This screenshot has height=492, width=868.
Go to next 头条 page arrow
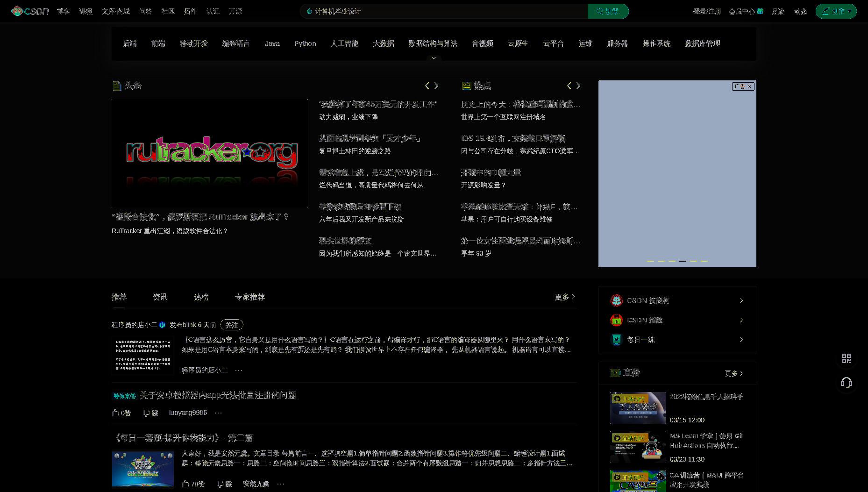tap(436, 86)
